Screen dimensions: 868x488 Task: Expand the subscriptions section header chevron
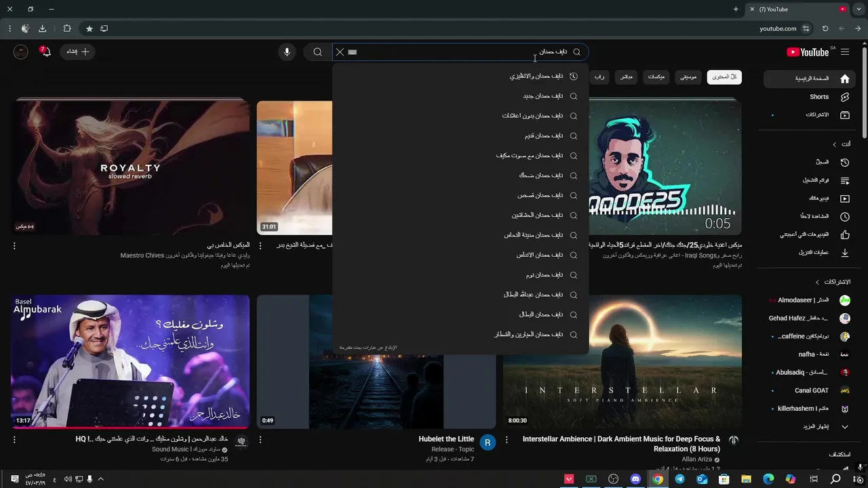click(817, 282)
